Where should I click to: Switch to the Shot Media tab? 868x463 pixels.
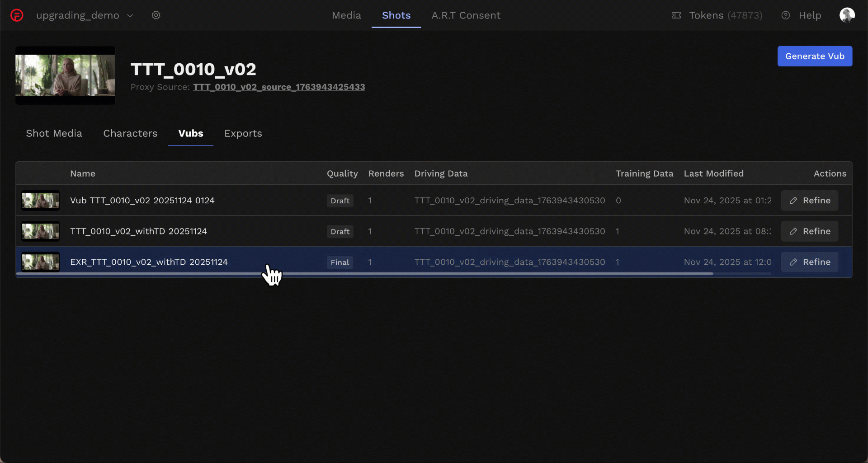54,133
